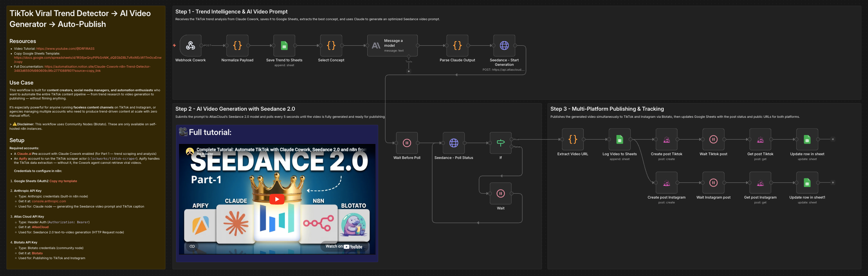The image size is (868, 276).
Task: Open the youtube.com/@DRFIRASS video tutorial link
Action: (65, 49)
